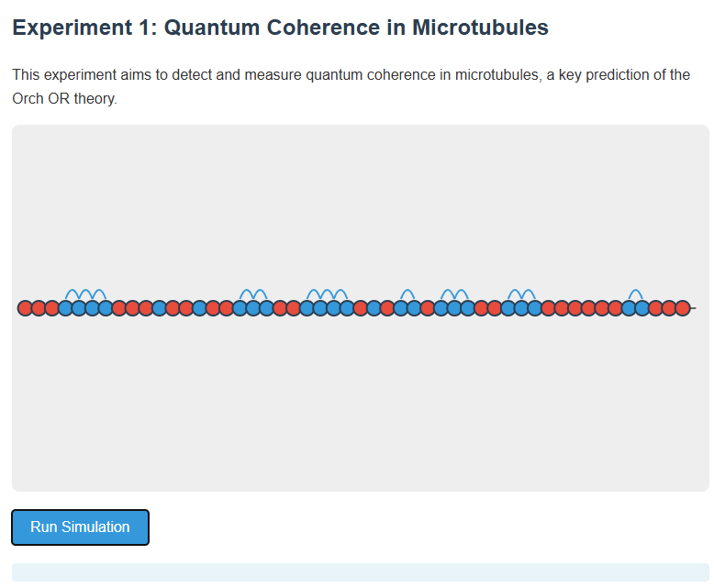The image size is (714, 588).
Task: Click the leftmost red circle in the chain
Action: click(25, 308)
